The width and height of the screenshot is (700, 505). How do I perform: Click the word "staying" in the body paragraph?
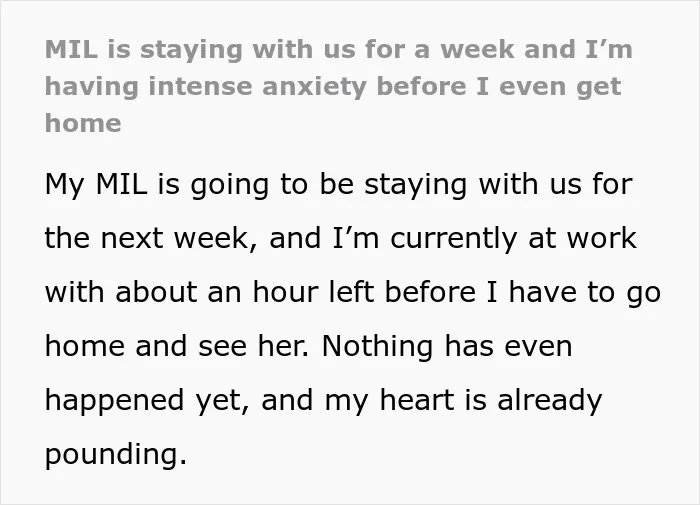tap(416, 185)
